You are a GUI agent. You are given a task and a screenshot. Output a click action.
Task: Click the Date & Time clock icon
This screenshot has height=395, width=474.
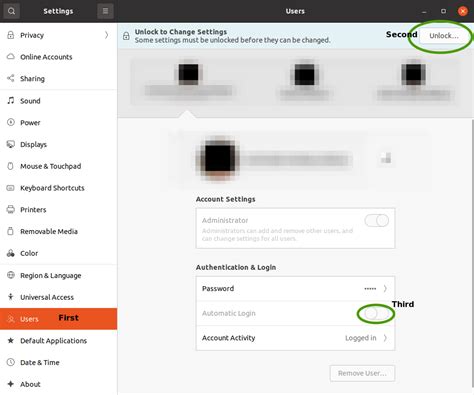click(x=11, y=362)
